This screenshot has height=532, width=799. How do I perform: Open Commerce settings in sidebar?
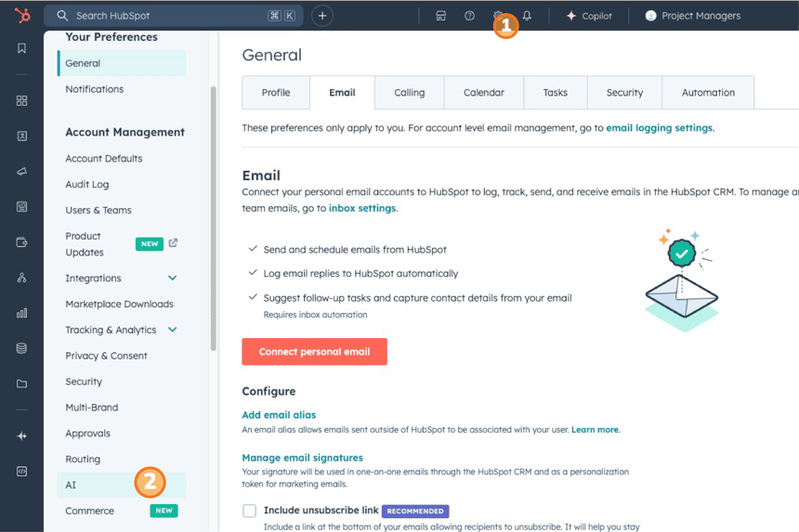90,511
